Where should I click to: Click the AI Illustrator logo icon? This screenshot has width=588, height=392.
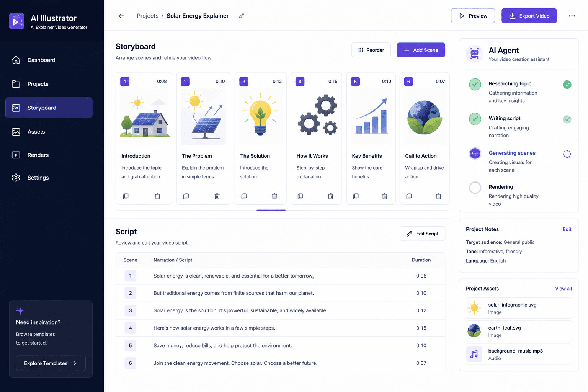click(x=16, y=21)
